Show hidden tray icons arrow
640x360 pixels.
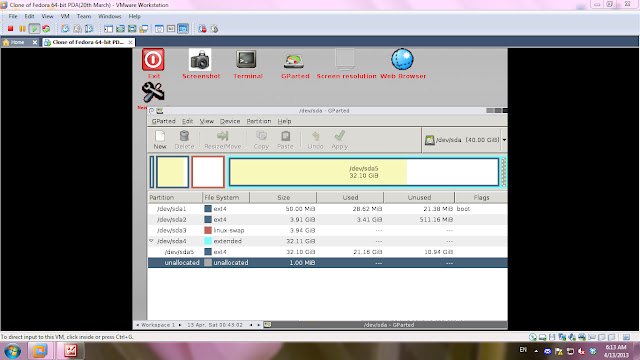click(536, 351)
